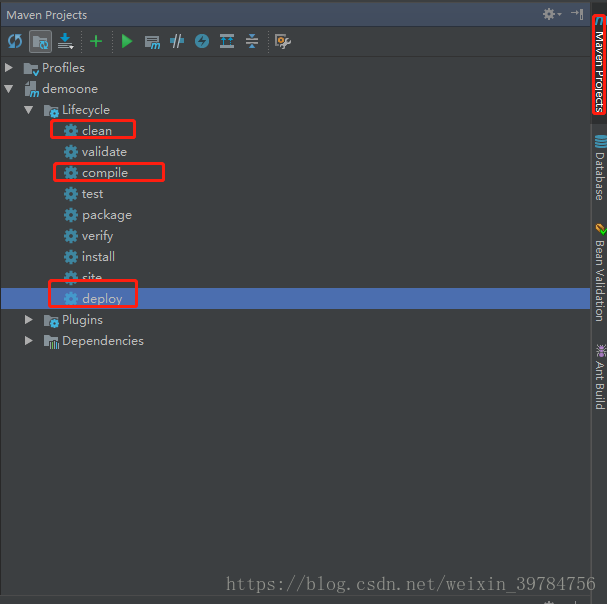The width and height of the screenshot is (607, 604).
Task: Click the Dependencies folder icon
Action: (x=51, y=341)
